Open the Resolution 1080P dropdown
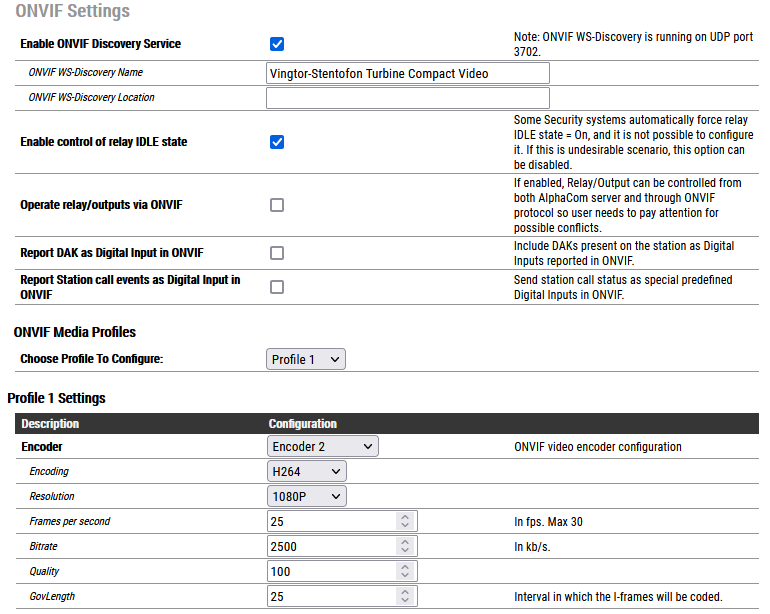The width and height of the screenshot is (770, 614). pyautogui.click(x=306, y=496)
